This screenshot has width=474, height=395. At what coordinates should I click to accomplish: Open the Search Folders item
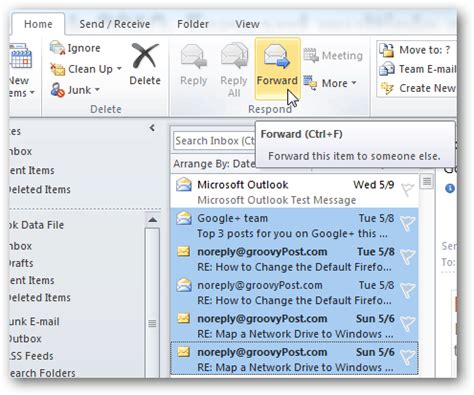click(x=42, y=373)
